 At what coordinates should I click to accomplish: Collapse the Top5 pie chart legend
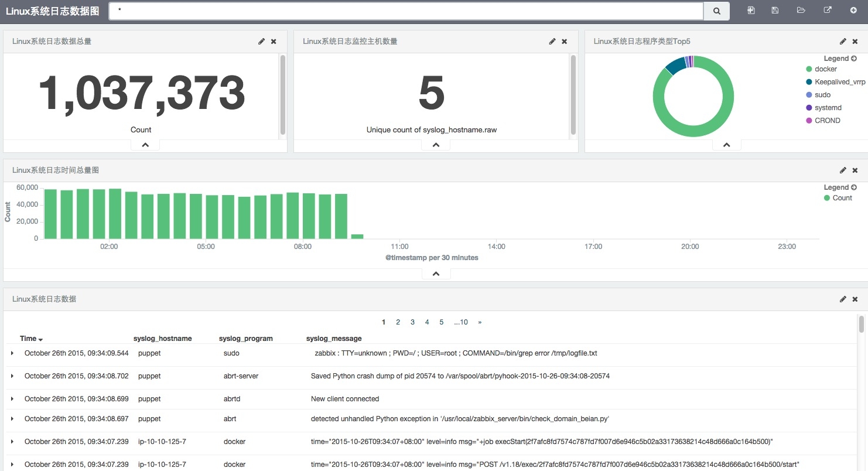[840, 59]
